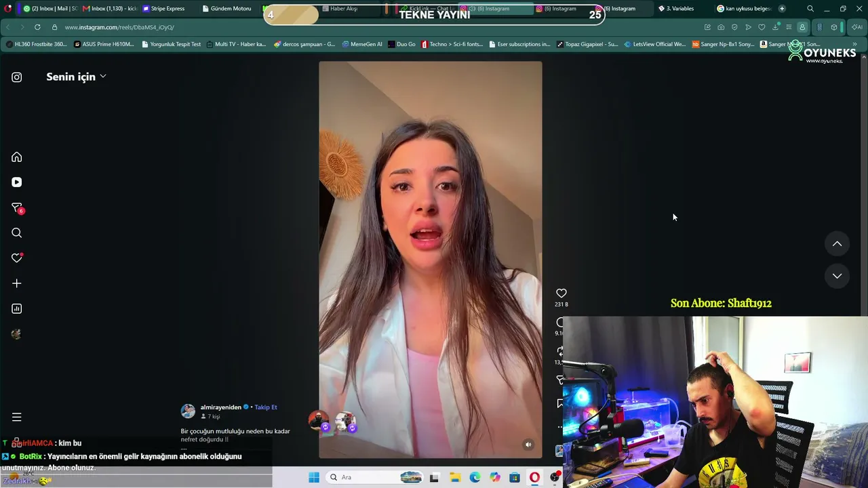Open the ASUS Prime H610M bookmark
The image size is (868, 488).
tap(104, 44)
